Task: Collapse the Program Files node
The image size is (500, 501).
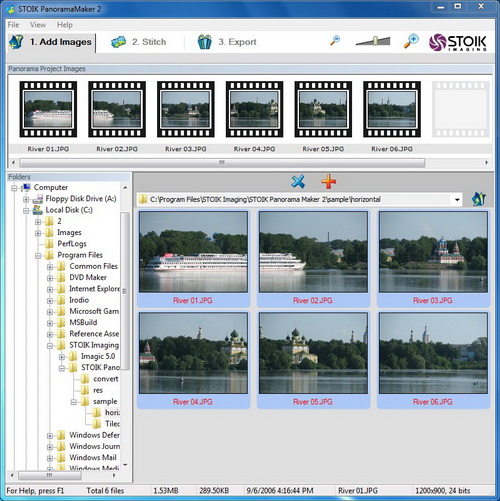Action: (38, 256)
